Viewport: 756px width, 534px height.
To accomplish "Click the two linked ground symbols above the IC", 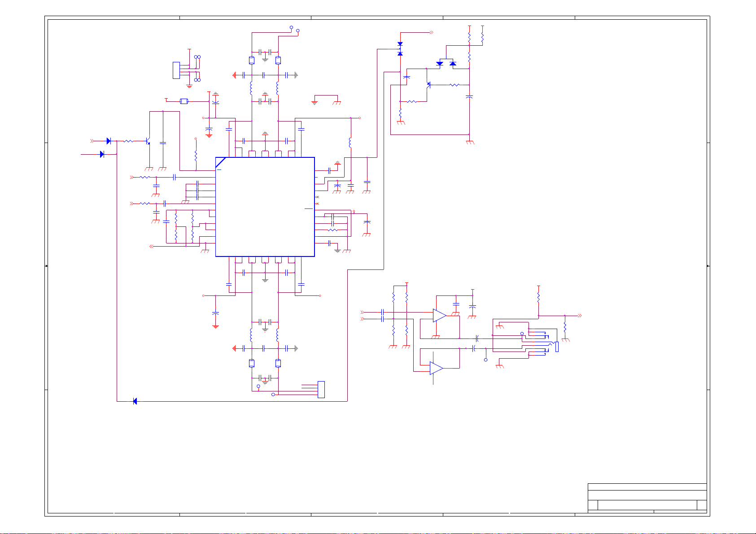I will pos(326,100).
